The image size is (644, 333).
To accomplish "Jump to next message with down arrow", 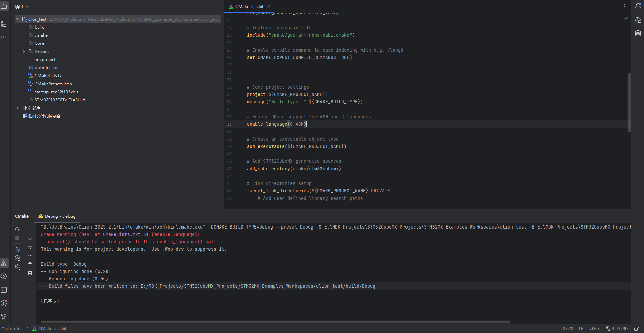I will [30, 238].
